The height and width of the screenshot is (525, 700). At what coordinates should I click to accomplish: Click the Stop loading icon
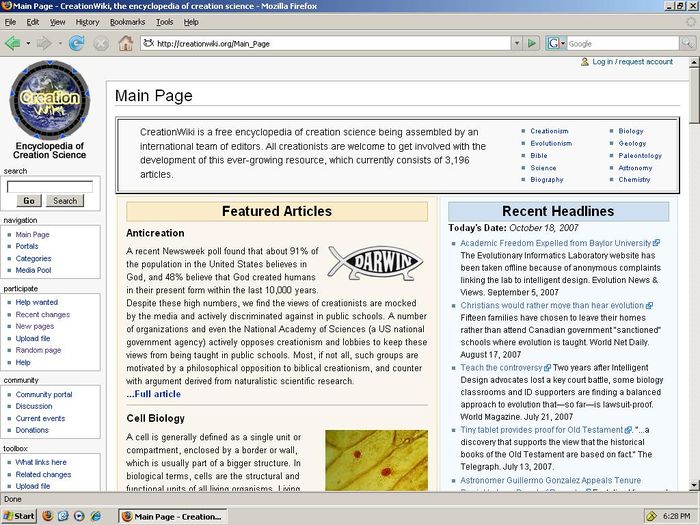(x=101, y=43)
